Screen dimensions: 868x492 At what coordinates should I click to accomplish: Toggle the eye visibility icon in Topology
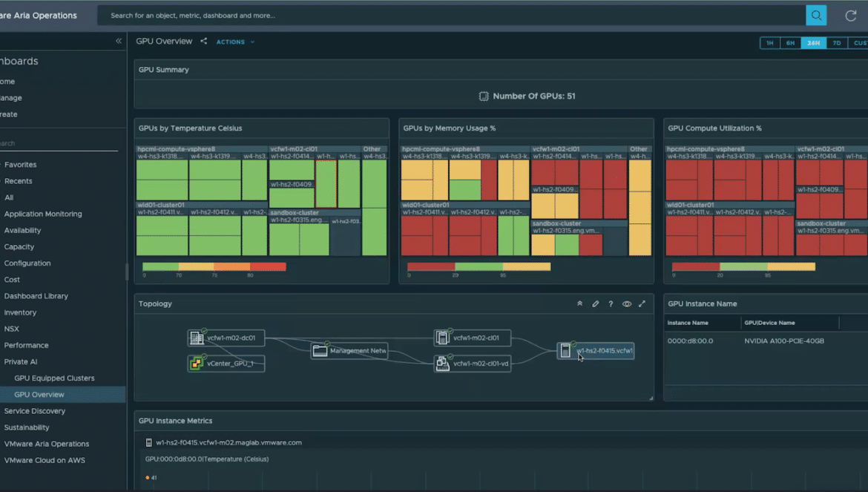tap(627, 304)
